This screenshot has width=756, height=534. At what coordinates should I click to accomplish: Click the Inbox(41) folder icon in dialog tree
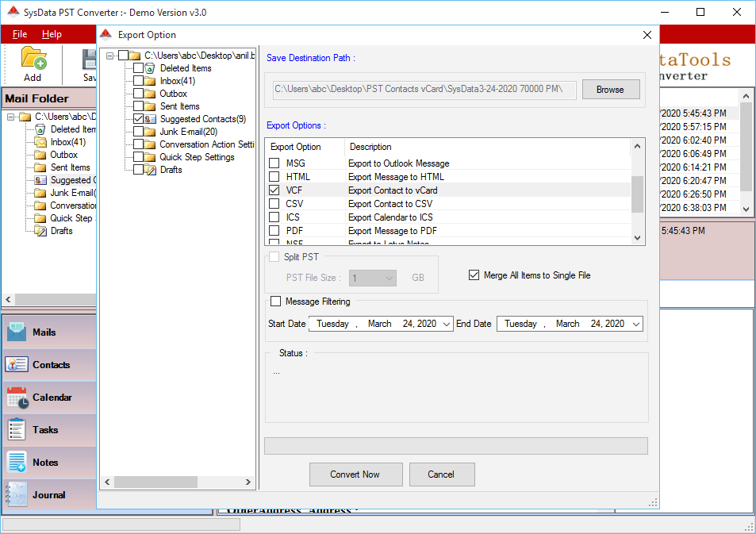coord(150,81)
